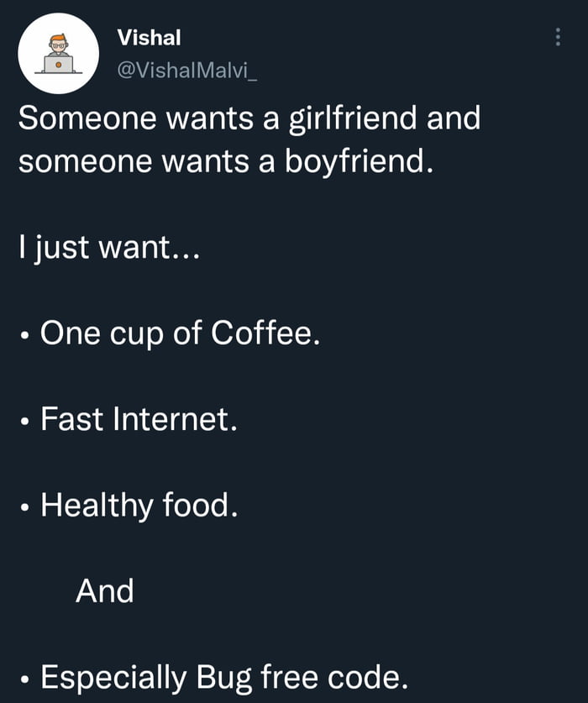
Task: Click the bullet before "Healthy food"
Action: click(x=27, y=508)
